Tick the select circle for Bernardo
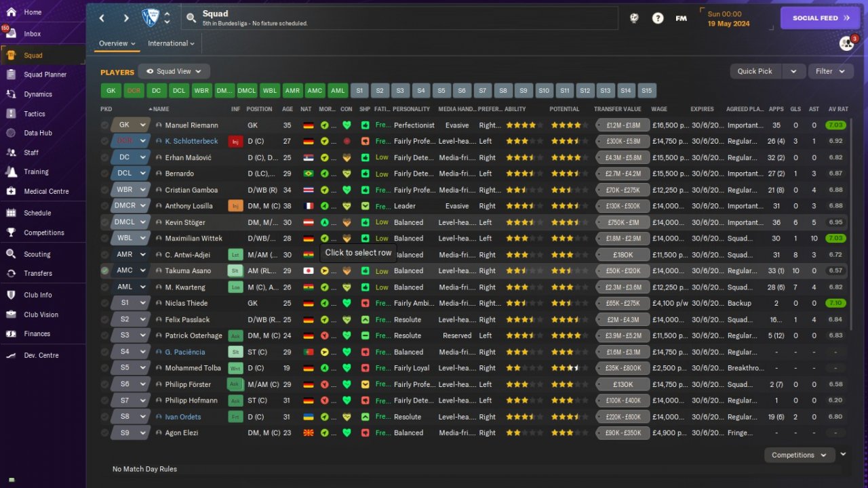The width and height of the screenshot is (868, 488). [x=104, y=174]
